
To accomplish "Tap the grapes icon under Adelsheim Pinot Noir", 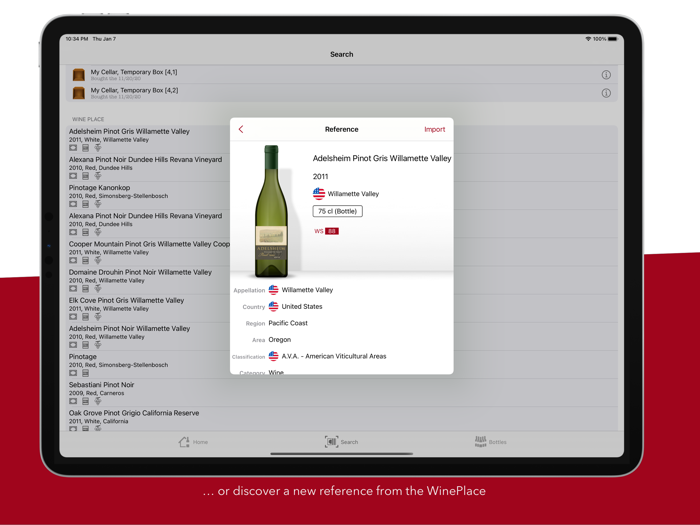I will [x=98, y=345].
